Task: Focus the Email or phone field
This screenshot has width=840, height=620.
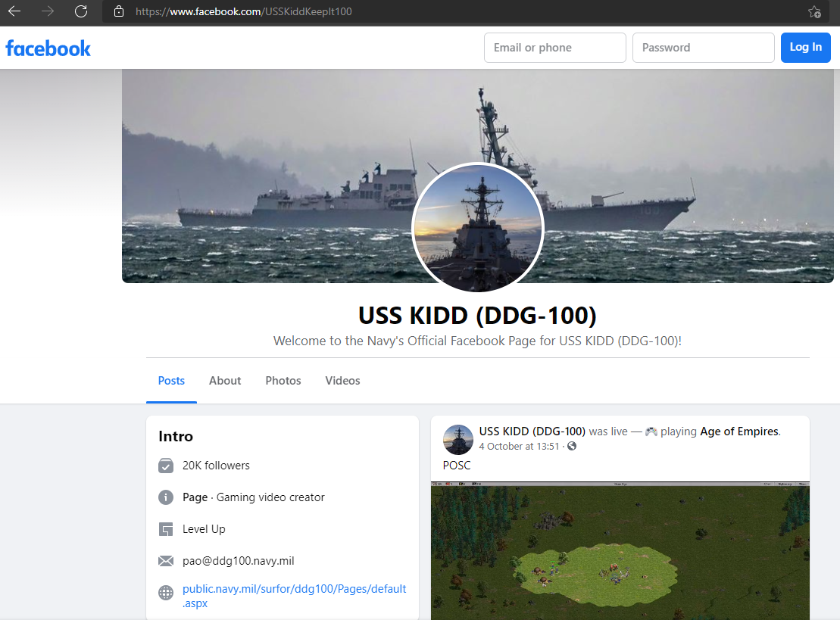Action: pyautogui.click(x=554, y=48)
